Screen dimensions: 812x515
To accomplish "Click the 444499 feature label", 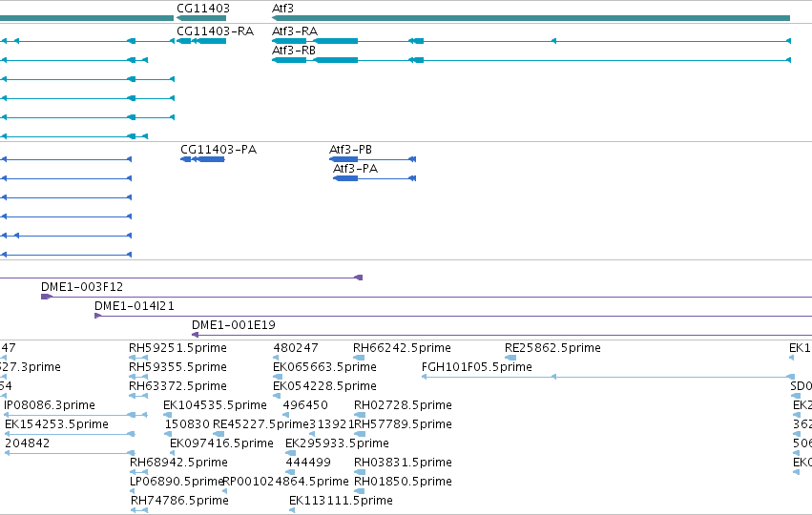I will pos(308,463).
